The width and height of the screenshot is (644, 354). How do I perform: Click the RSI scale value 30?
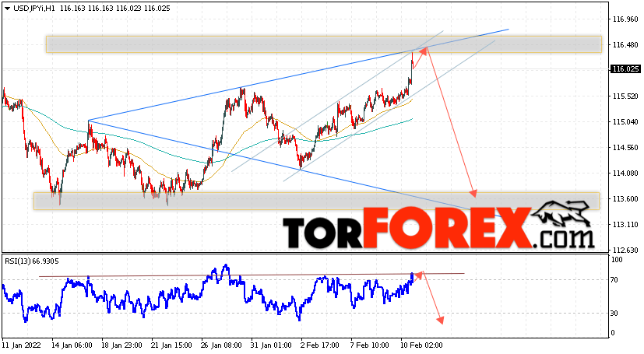614,314
